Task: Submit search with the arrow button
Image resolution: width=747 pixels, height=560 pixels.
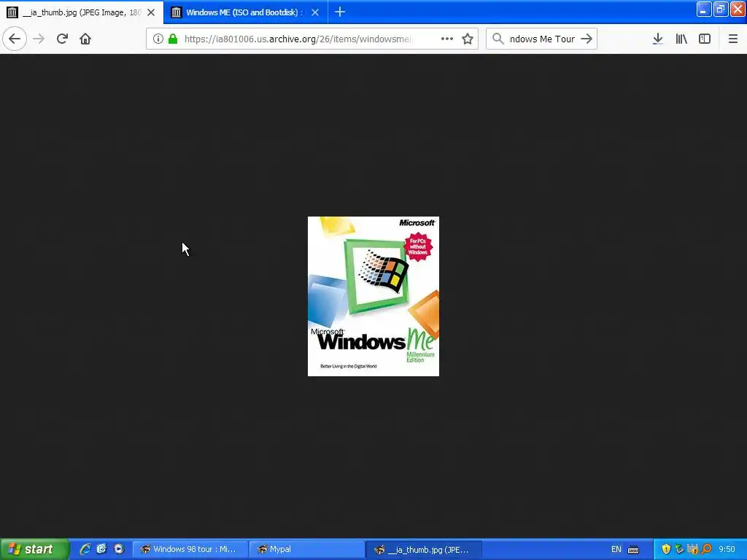Action: pos(587,39)
